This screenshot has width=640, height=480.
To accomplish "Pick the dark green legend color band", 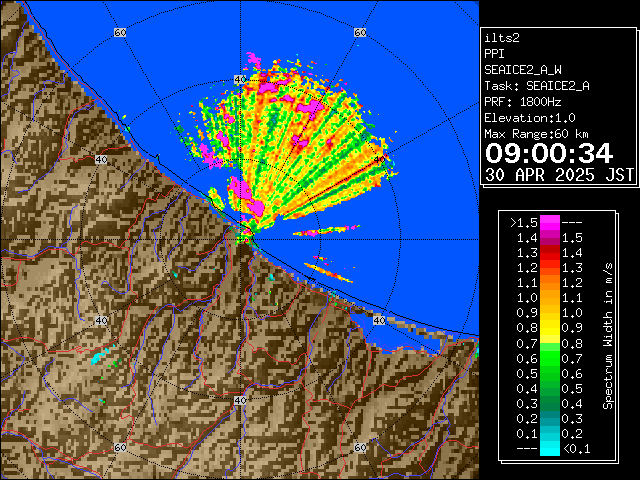I will [x=550, y=403].
